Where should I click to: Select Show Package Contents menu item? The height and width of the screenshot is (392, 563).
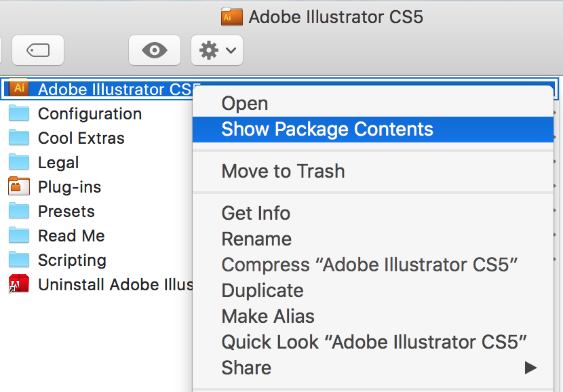coord(372,130)
